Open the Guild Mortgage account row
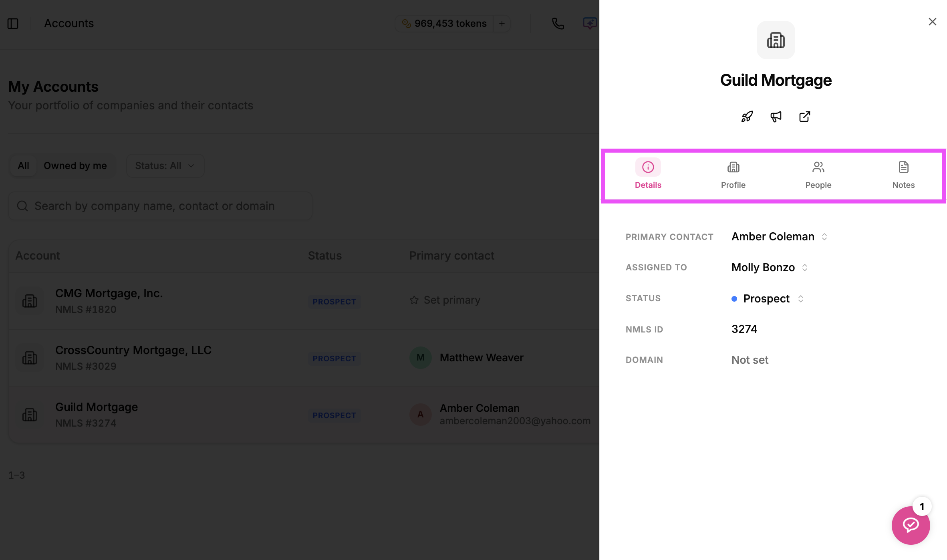The height and width of the screenshot is (560, 947). (x=304, y=415)
